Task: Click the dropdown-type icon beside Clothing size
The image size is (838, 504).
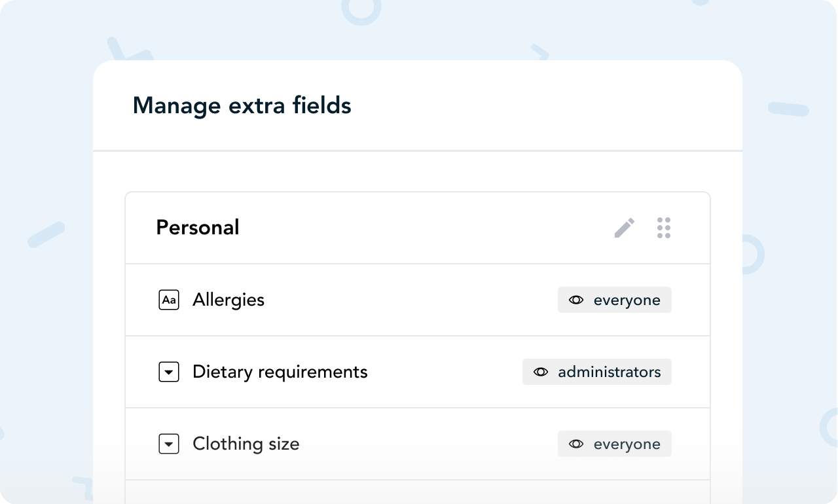Action: click(x=169, y=444)
